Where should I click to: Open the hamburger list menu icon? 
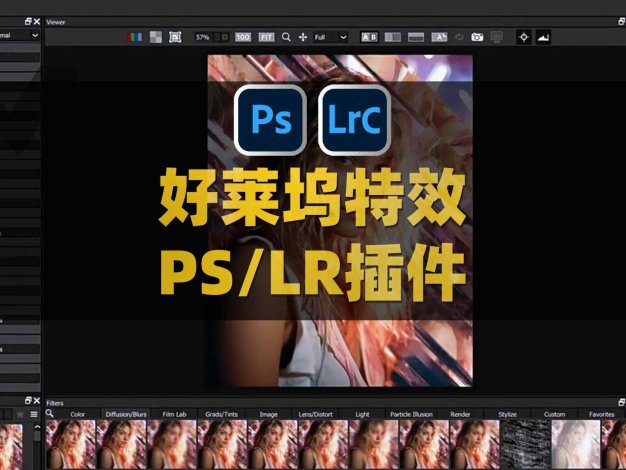point(34,414)
